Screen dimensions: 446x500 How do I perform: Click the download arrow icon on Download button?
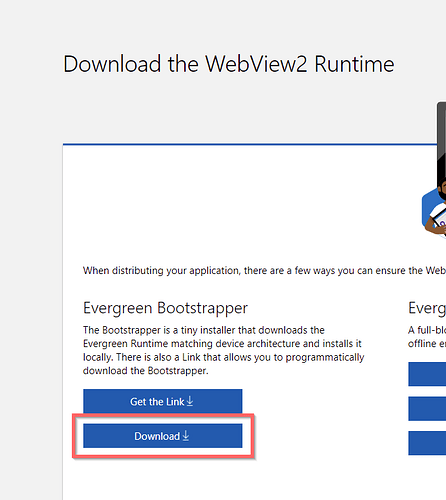click(186, 436)
